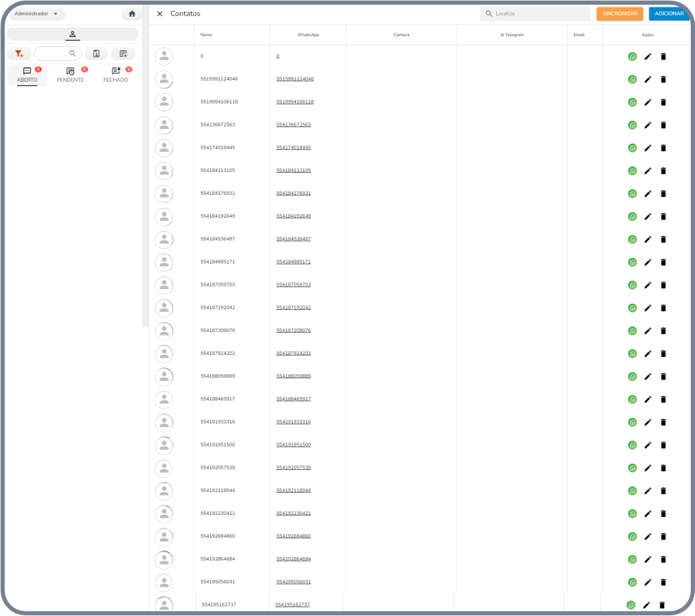The height and width of the screenshot is (616, 695).
Task: Select the person queue tab in sidebar
Action: click(x=72, y=34)
